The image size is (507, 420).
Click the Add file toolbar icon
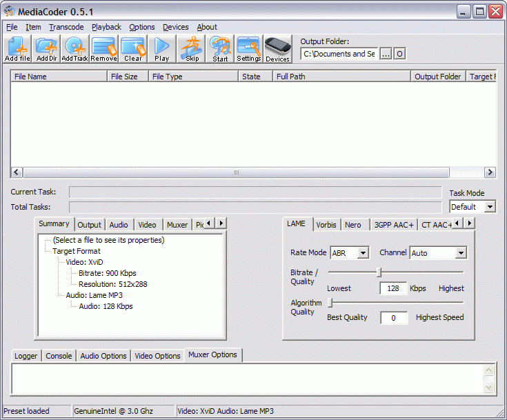[17, 49]
